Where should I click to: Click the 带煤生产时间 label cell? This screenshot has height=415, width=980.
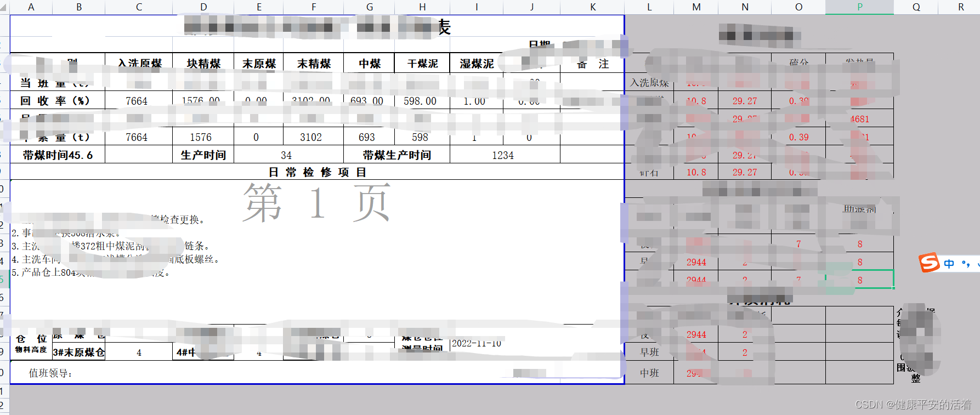coord(396,155)
